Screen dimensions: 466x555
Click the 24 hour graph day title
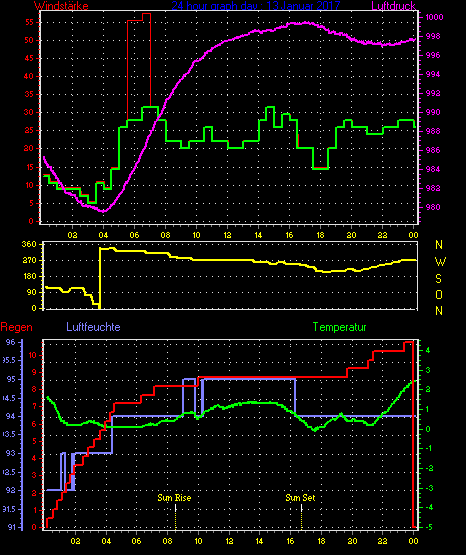tap(256, 5)
